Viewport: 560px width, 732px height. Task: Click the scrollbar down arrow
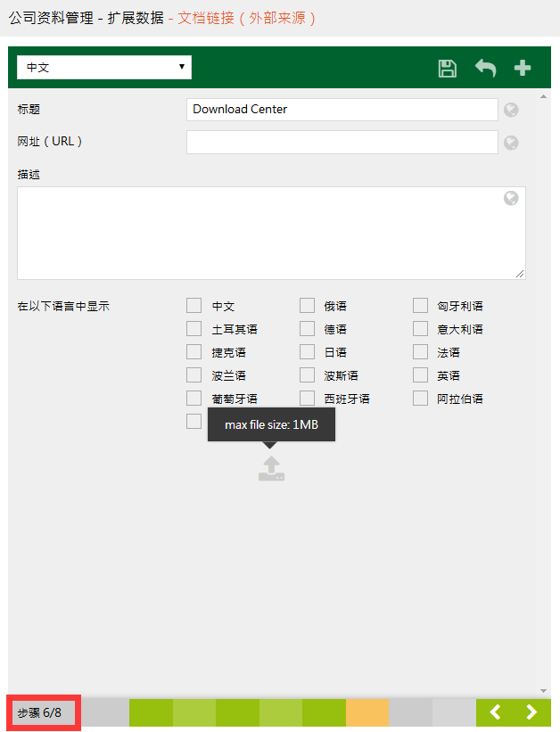[544, 690]
